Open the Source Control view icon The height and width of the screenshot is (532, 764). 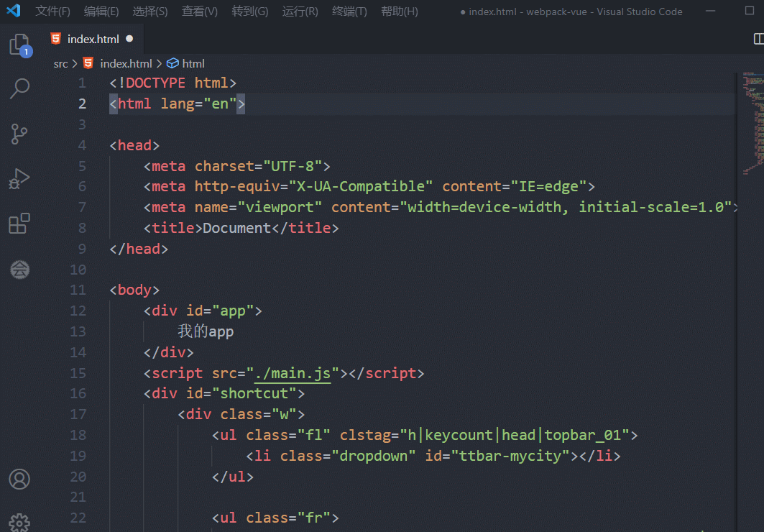pyautogui.click(x=19, y=134)
